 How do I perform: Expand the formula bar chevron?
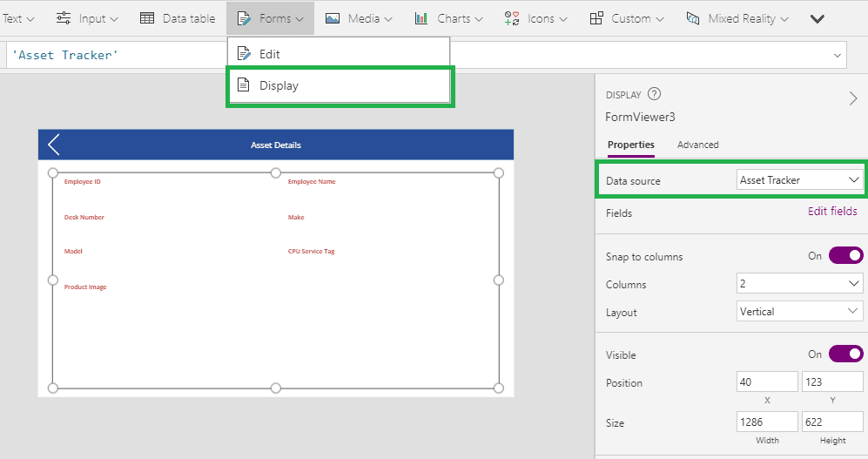838,55
